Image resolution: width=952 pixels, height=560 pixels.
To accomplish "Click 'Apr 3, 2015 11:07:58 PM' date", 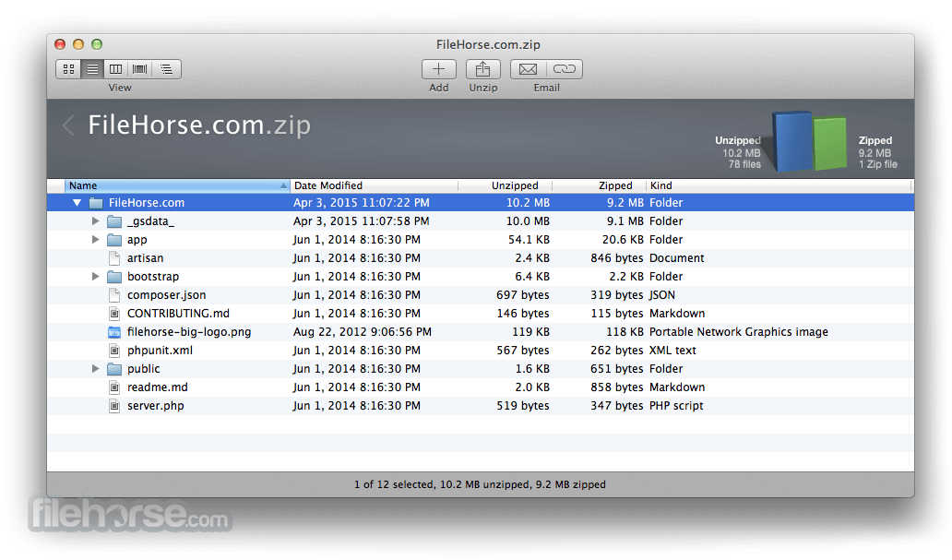I will coord(362,221).
